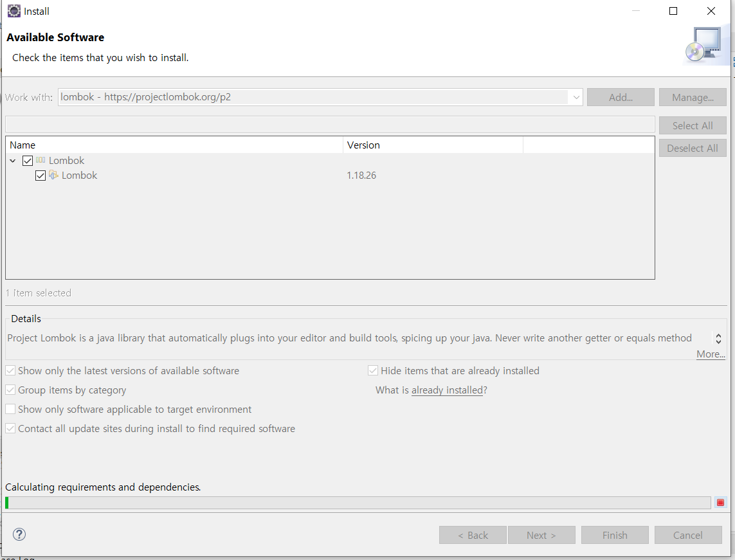
Task: Click the dependency calculation progress bar
Action: tap(358, 502)
